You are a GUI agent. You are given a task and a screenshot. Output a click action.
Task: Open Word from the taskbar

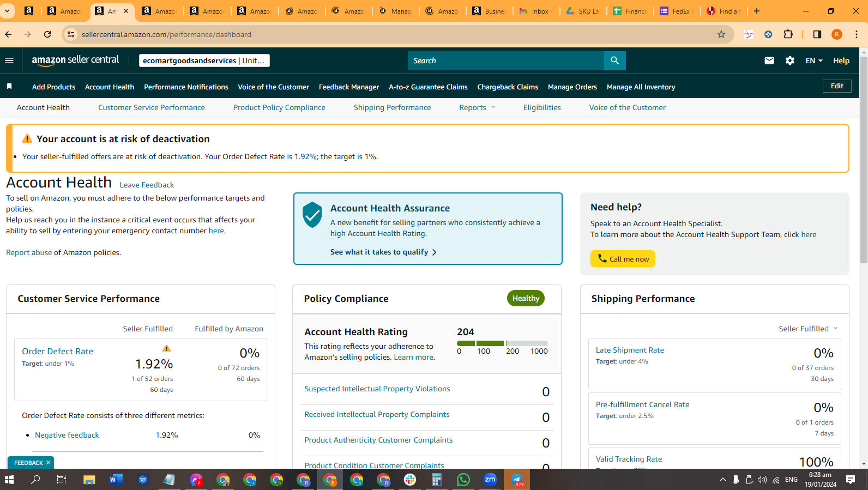[x=116, y=480]
